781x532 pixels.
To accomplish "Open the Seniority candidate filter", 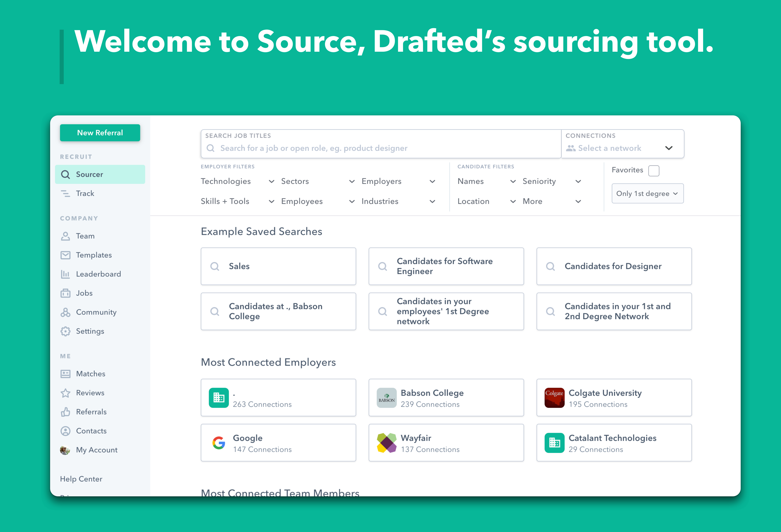I will pos(552,181).
